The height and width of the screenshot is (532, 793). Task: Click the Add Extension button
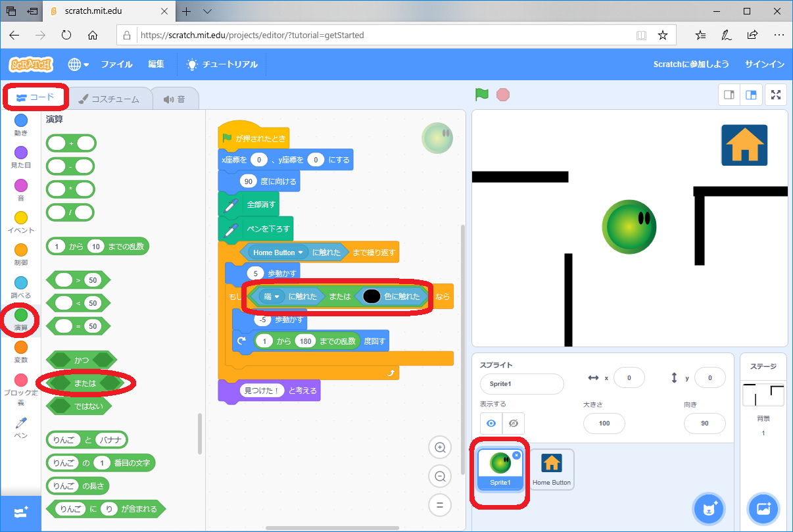click(x=20, y=513)
